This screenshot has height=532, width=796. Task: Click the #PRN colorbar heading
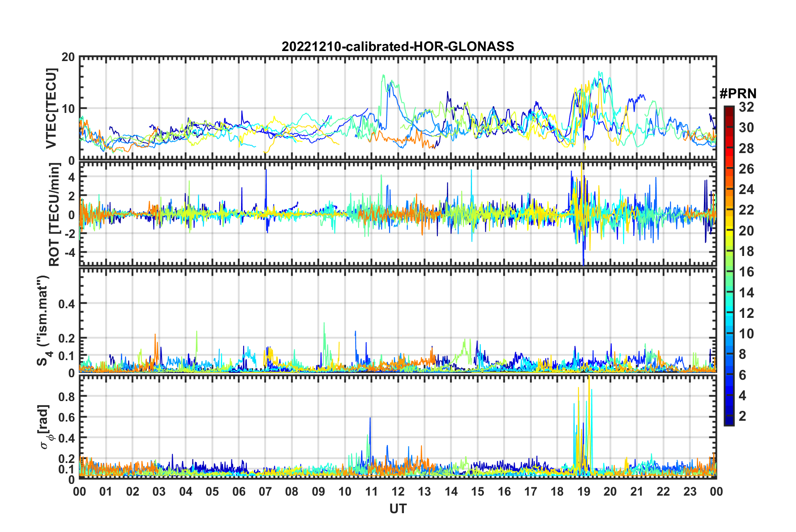[738, 94]
